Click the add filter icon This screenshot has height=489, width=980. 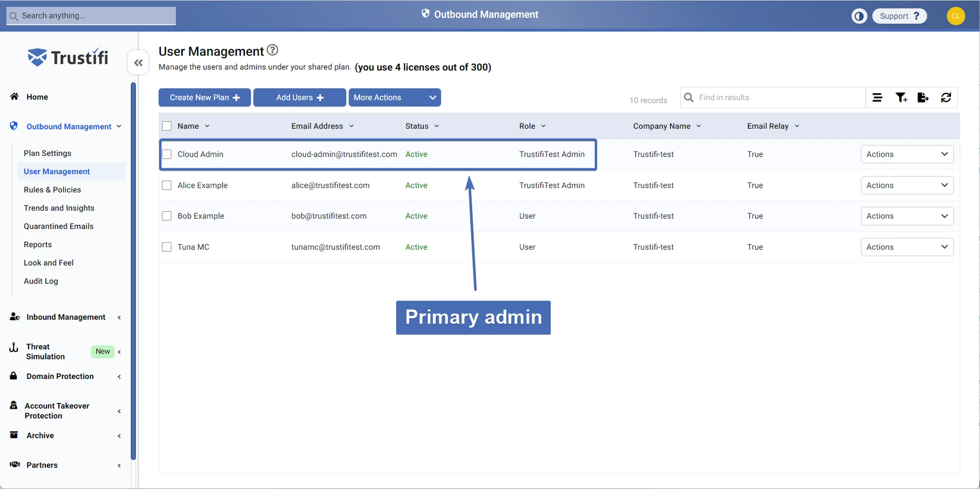coord(901,97)
